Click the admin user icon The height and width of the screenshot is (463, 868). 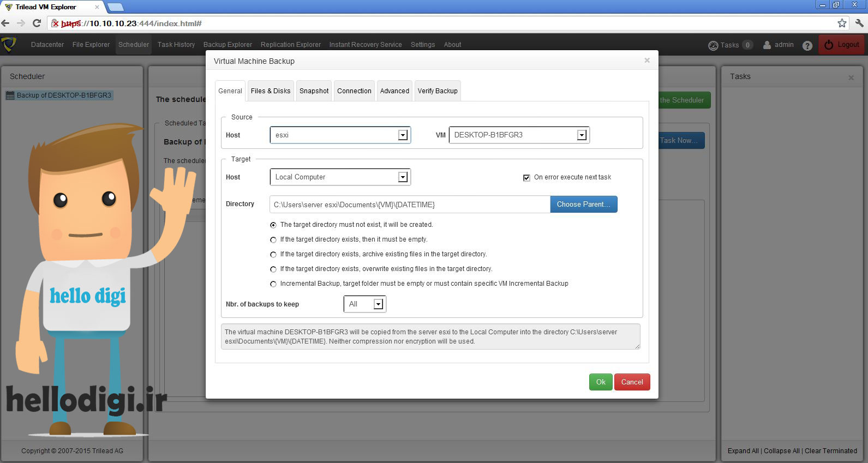point(767,45)
